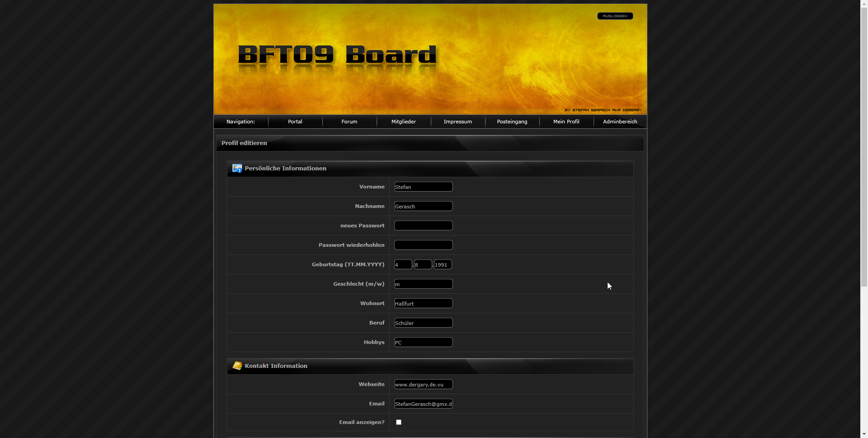The height and width of the screenshot is (438, 868).
Task: Open the Portal navigation item
Action: (x=295, y=122)
